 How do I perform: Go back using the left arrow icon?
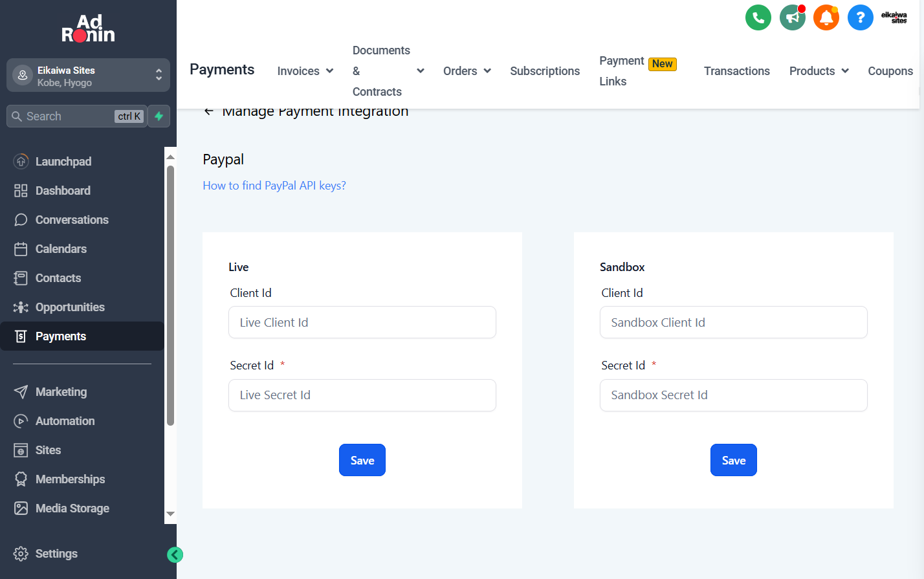tap(209, 111)
